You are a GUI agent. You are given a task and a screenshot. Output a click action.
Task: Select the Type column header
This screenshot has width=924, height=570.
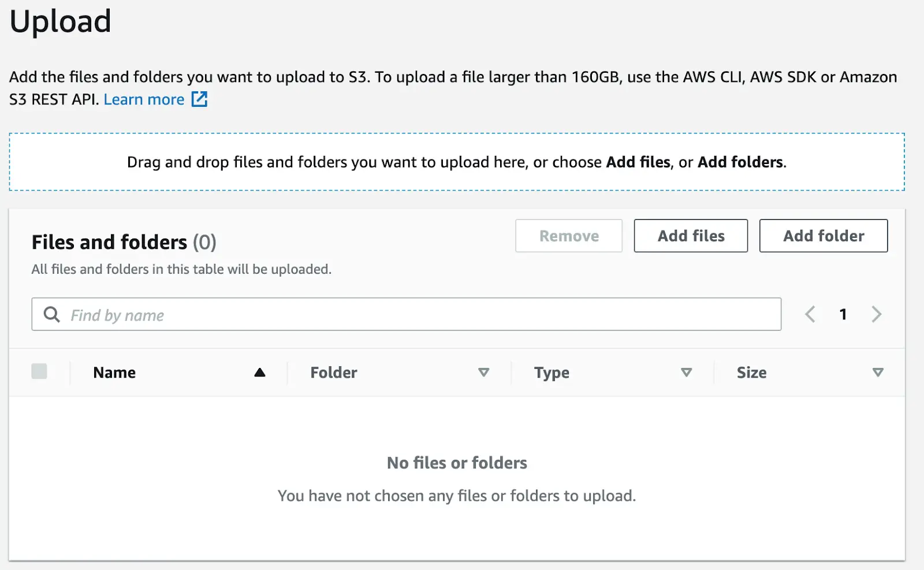click(x=552, y=372)
